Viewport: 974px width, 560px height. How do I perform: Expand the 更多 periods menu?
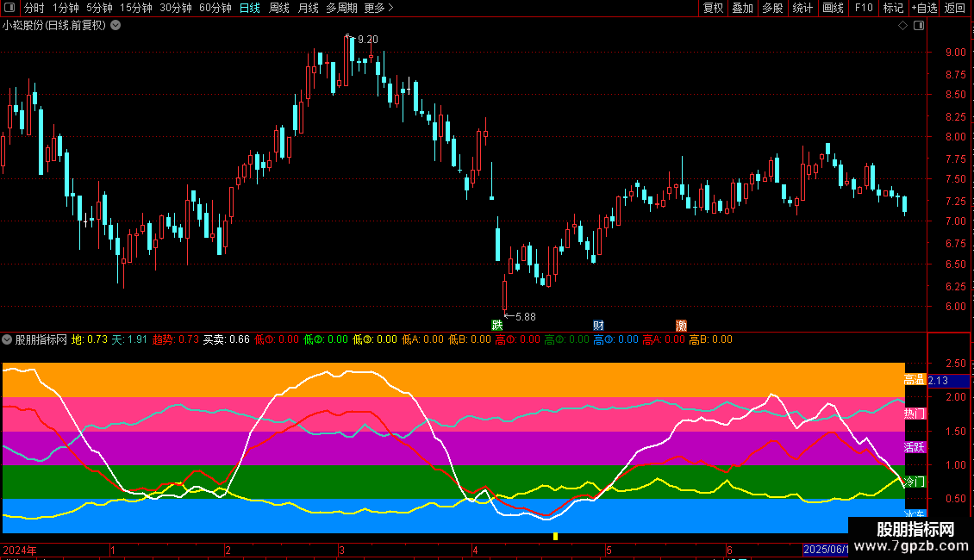pos(379,8)
